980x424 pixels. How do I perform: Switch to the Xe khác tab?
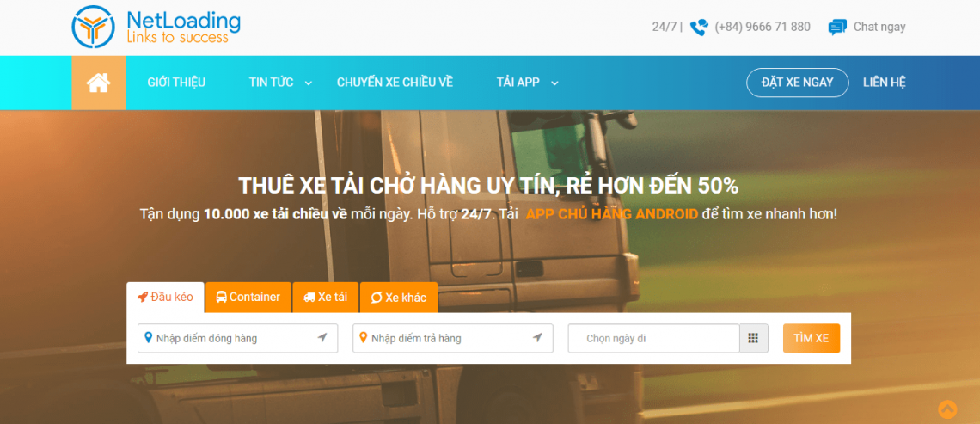399,297
